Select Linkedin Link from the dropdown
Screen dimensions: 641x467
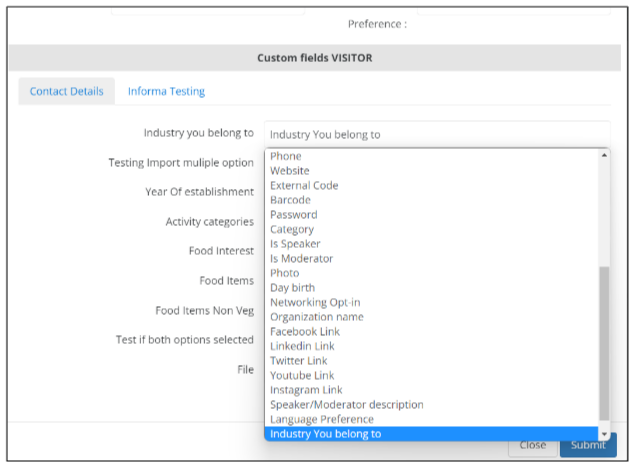[303, 346]
